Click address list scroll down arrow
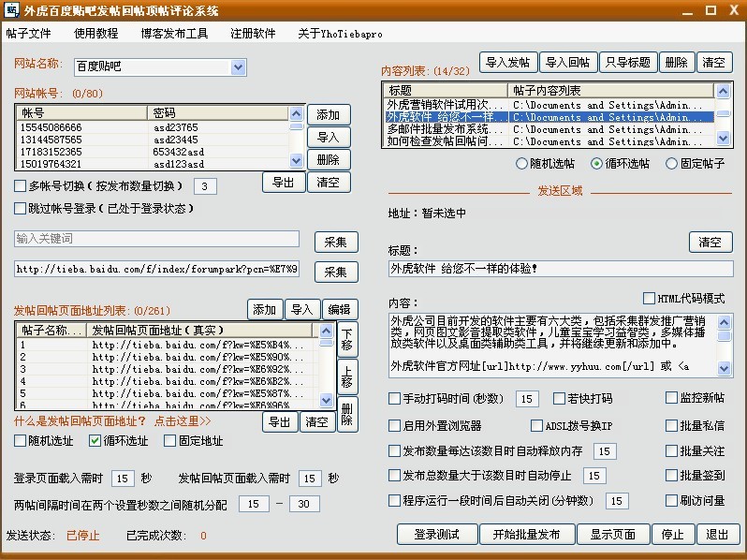The height and width of the screenshot is (560, 747). pos(327,401)
